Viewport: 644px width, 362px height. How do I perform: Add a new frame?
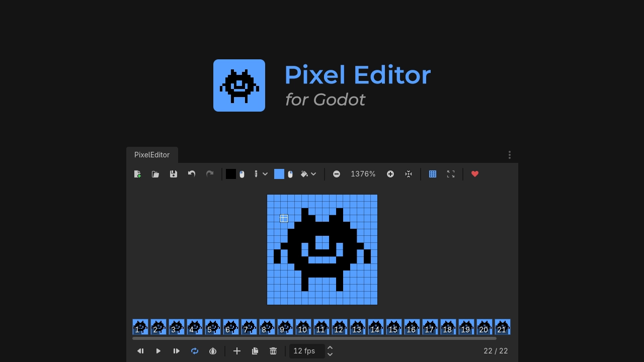click(237, 351)
